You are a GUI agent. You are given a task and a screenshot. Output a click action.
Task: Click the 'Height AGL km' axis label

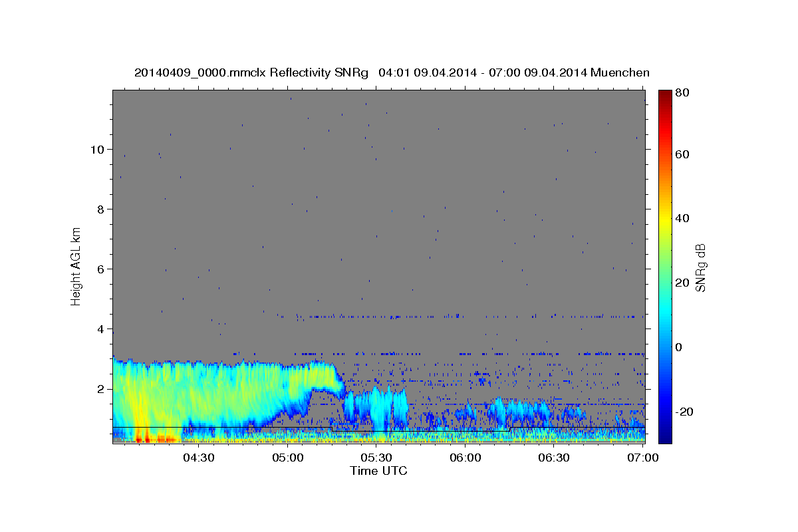[x=76, y=266]
